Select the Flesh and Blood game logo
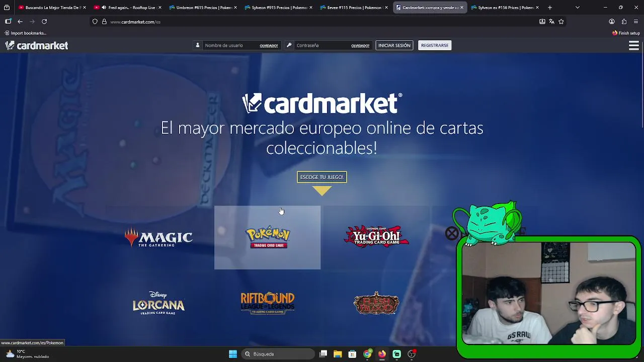The height and width of the screenshot is (362, 644). (376, 303)
